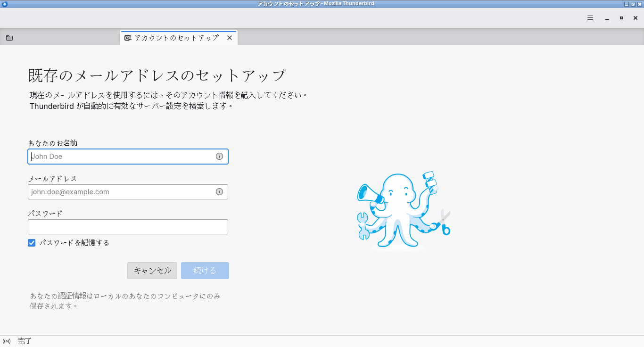644x347 pixels.
Task: Click the キャンセル button
Action: pyautogui.click(x=152, y=271)
